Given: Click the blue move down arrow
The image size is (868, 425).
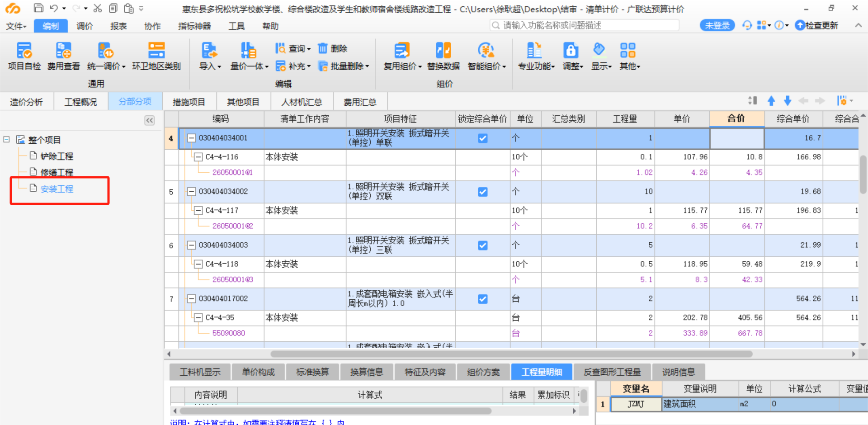Looking at the screenshot, I should pyautogui.click(x=788, y=101).
